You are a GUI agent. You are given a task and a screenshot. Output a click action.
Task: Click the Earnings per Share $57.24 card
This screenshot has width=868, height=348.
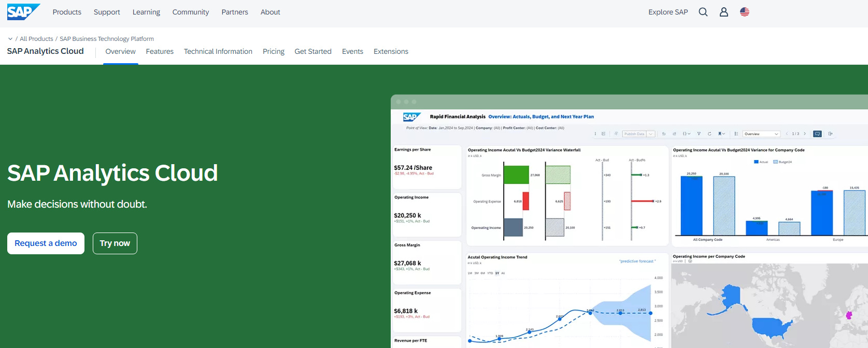(427, 167)
